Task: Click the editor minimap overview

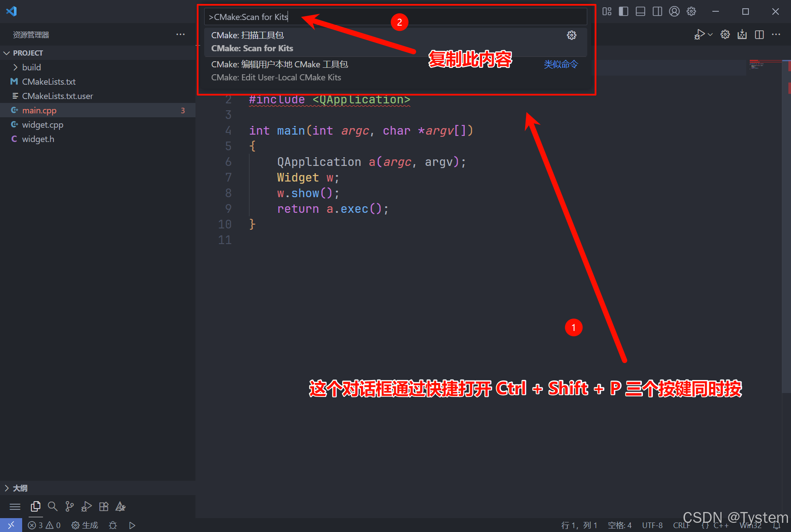Action: point(765,65)
